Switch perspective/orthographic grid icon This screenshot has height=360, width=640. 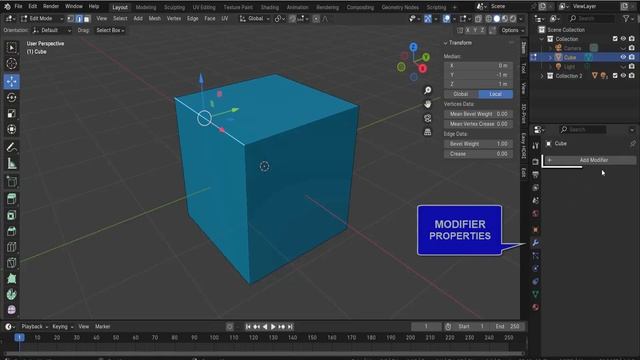427,132
